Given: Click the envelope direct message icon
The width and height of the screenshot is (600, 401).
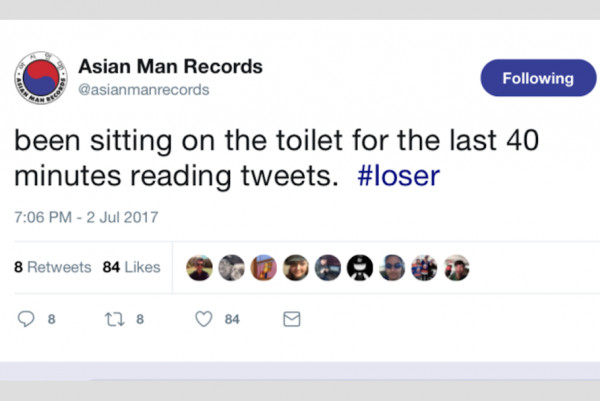Looking at the screenshot, I should click(292, 320).
